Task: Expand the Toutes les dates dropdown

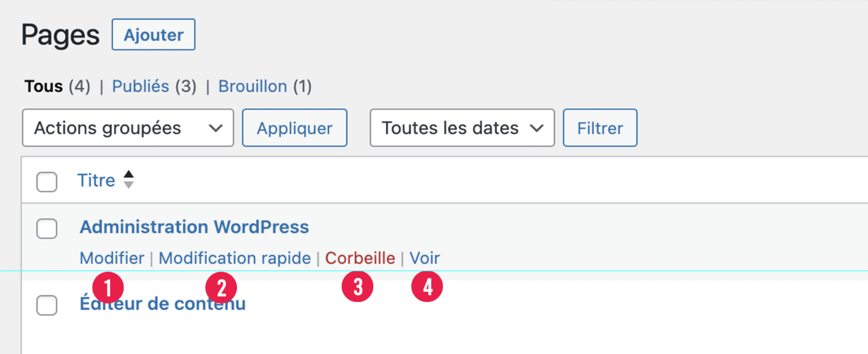Action: point(462,127)
